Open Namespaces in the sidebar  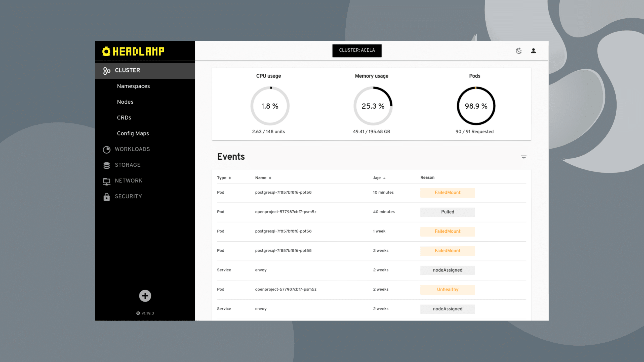(133, 86)
